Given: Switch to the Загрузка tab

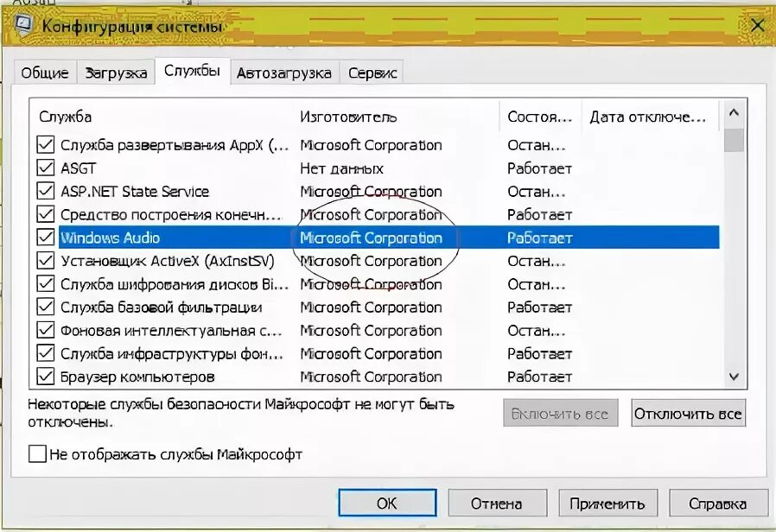Looking at the screenshot, I should tap(116, 73).
